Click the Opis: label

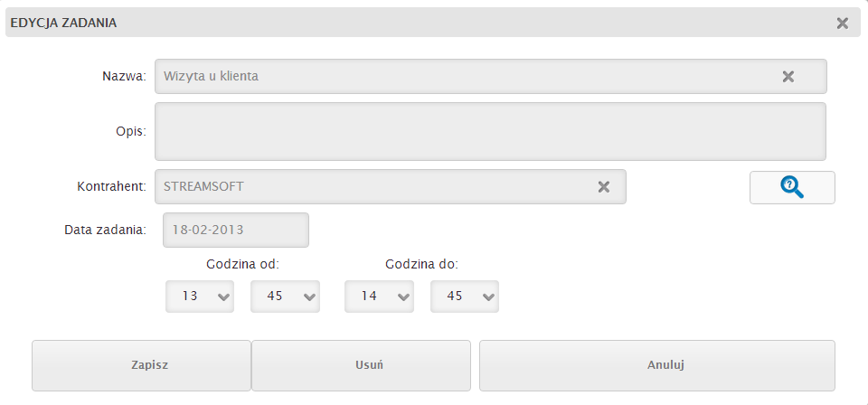coord(131,132)
